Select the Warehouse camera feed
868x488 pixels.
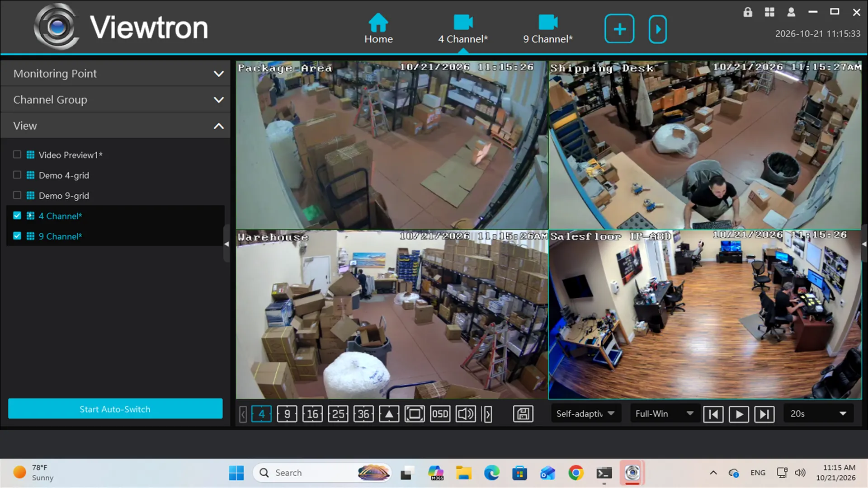[392, 314]
